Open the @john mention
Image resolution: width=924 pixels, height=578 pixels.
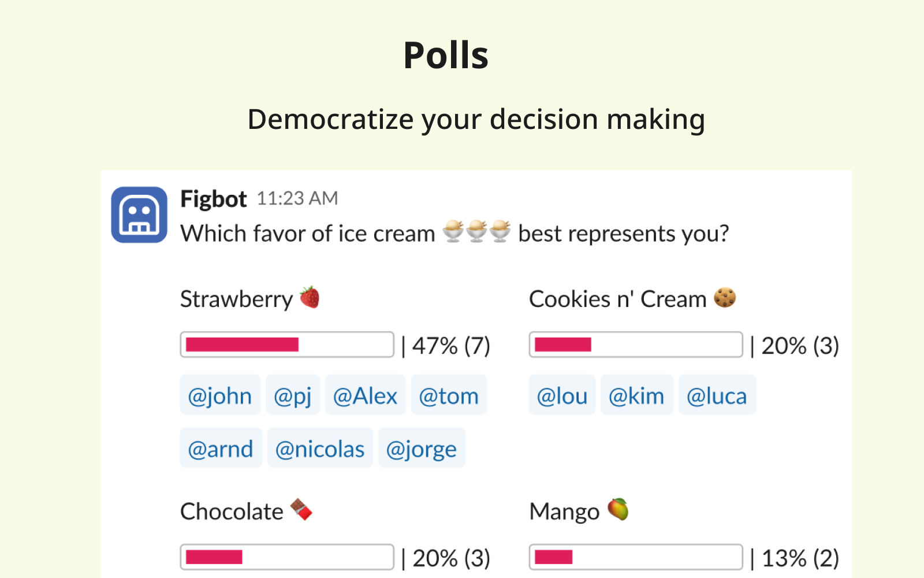(x=220, y=395)
